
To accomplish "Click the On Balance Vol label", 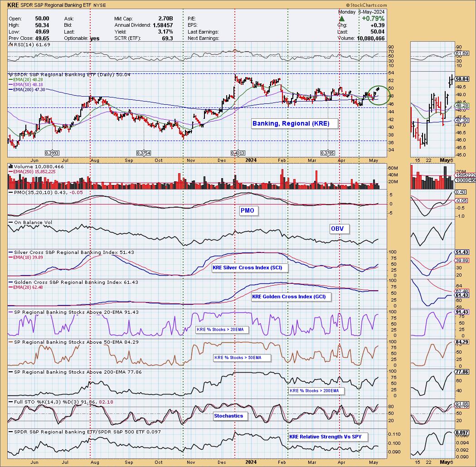I will click(30, 222).
